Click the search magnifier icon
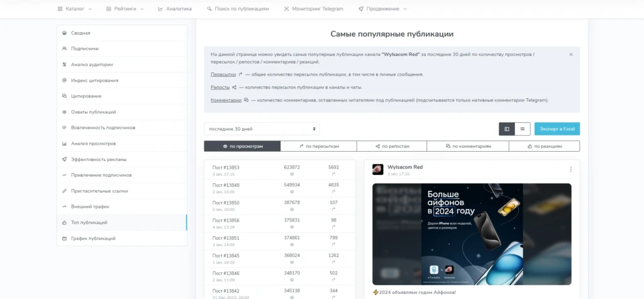Viewport: 644px width, 299px height. point(209,9)
